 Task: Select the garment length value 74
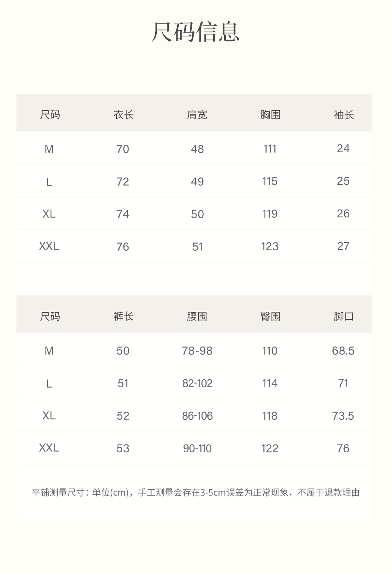click(x=123, y=214)
